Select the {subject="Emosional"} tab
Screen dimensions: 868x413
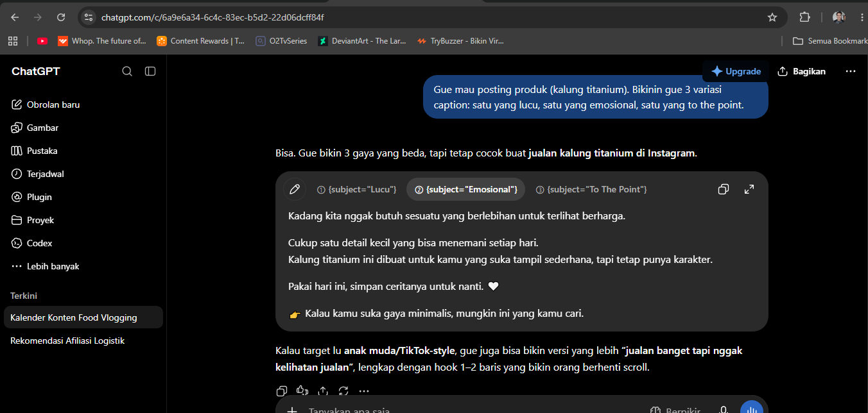[466, 189]
